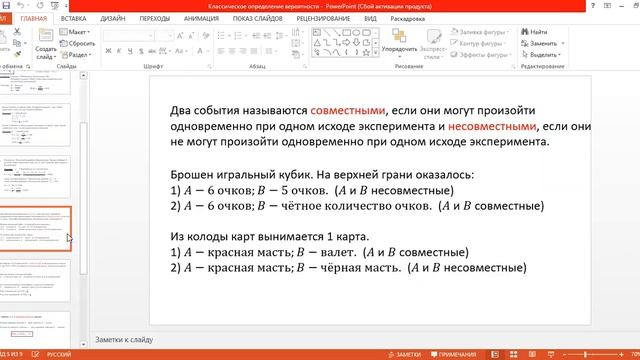640x360 pixels.
Task: Redo the action in the quick access toolbar
Action: (x=40, y=6)
